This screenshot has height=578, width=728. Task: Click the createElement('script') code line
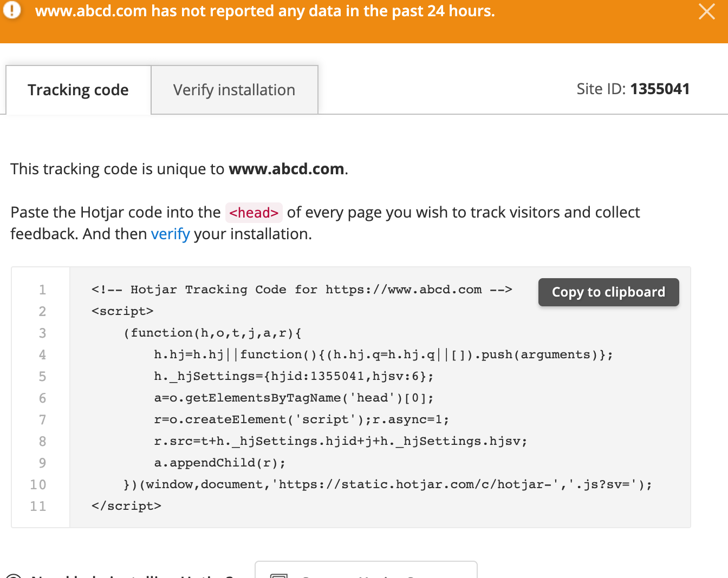click(x=301, y=419)
